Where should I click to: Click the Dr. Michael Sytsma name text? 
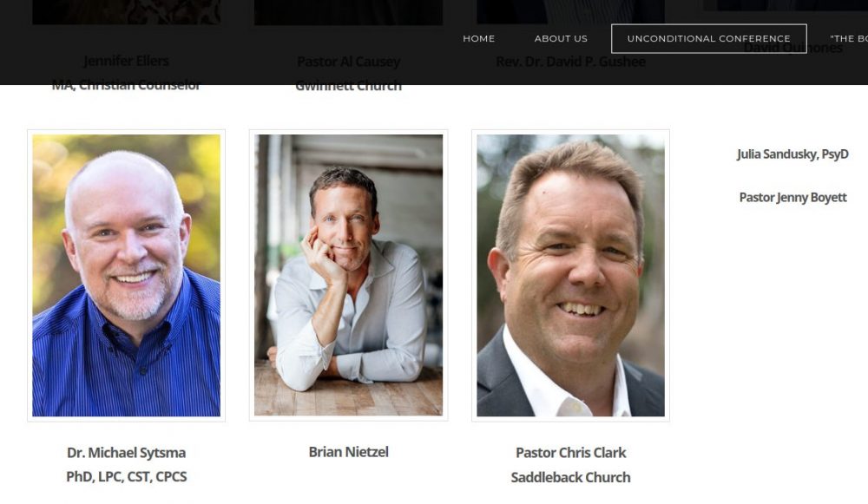(126, 453)
